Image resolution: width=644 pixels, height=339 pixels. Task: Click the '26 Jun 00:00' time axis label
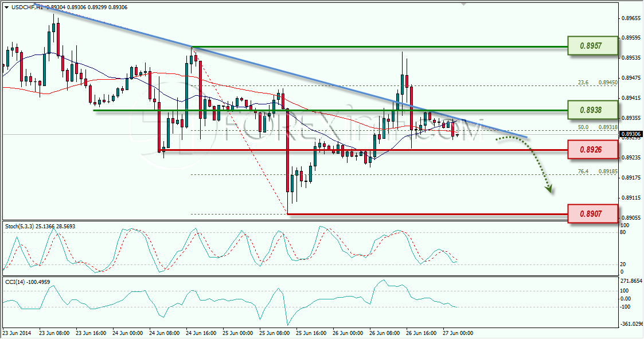[x=348, y=333]
